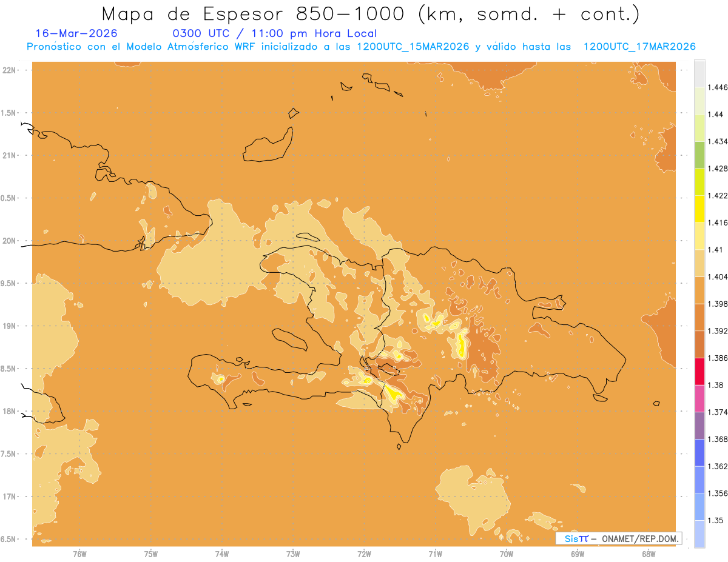Click the latitude label '21N'
Screen dimensions: 728x562
[x=10, y=155]
